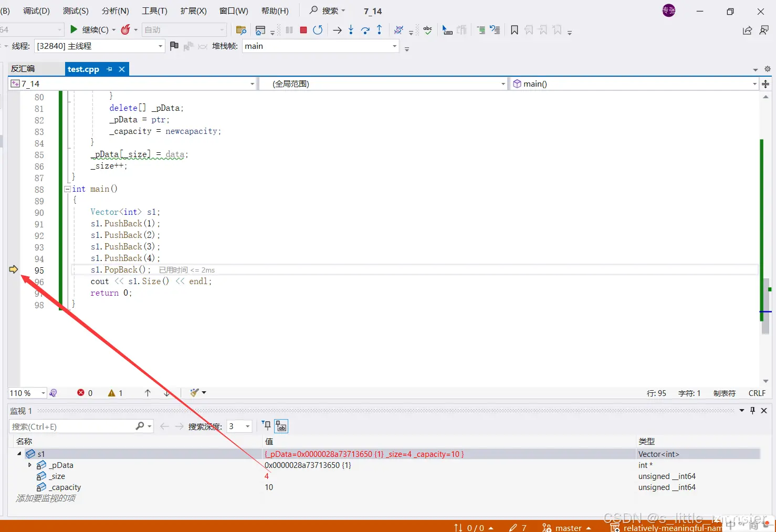
Task: Open the Test menu
Action: (x=76, y=11)
